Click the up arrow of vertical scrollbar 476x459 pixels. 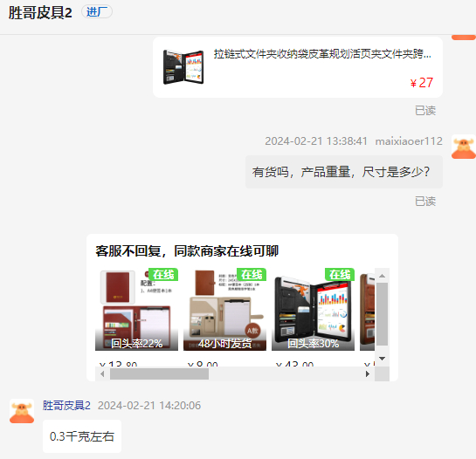pyautogui.click(x=383, y=276)
